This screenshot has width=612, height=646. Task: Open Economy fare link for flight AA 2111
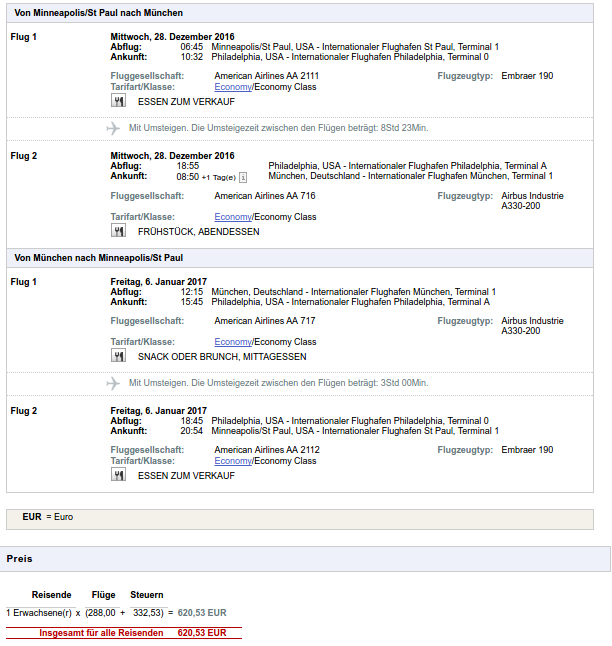tap(233, 87)
